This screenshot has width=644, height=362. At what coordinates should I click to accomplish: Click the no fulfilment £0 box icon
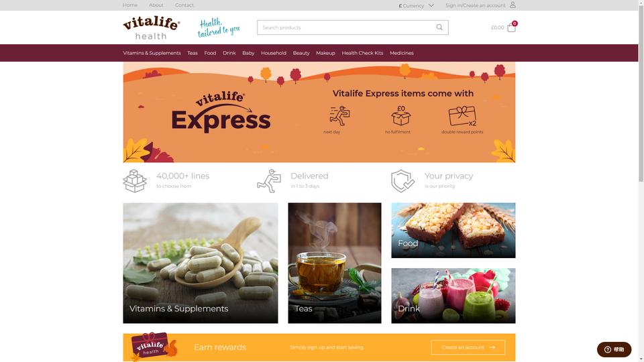tap(401, 115)
